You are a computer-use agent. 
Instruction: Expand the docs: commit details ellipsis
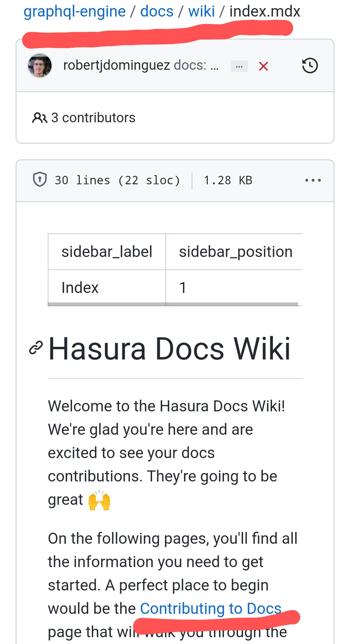tap(239, 66)
